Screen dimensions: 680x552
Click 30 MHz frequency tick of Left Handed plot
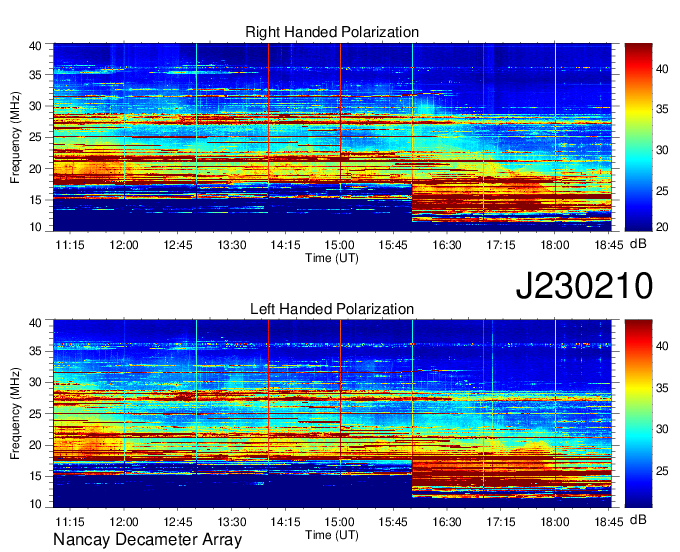(x=35, y=383)
